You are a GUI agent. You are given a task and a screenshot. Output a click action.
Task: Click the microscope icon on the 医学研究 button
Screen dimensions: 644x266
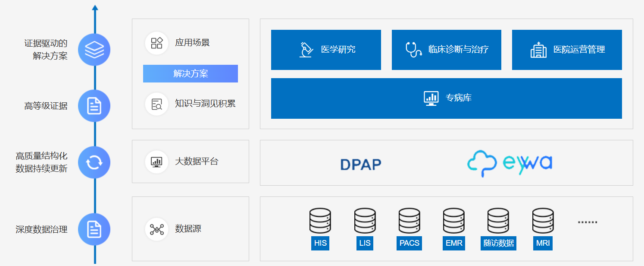[306, 49]
